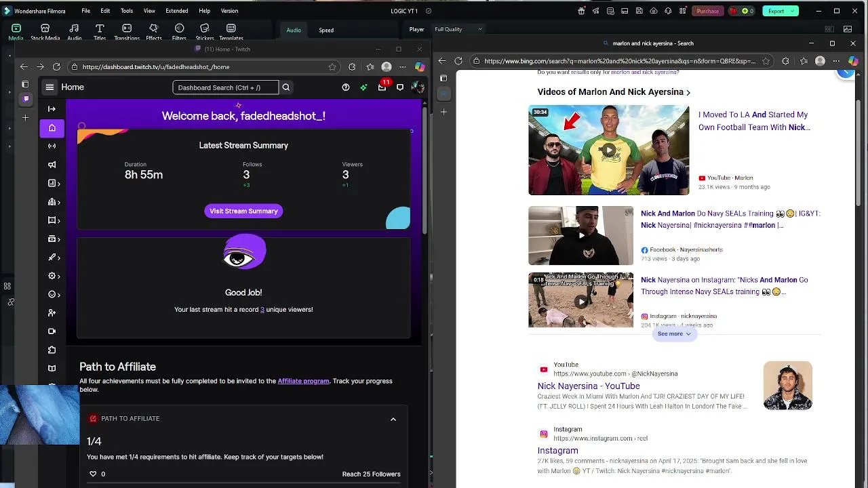Click the Twitch Help question mark icon
Image resolution: width=868 pixels, height=488 pixels.
(x=346, y=87)
